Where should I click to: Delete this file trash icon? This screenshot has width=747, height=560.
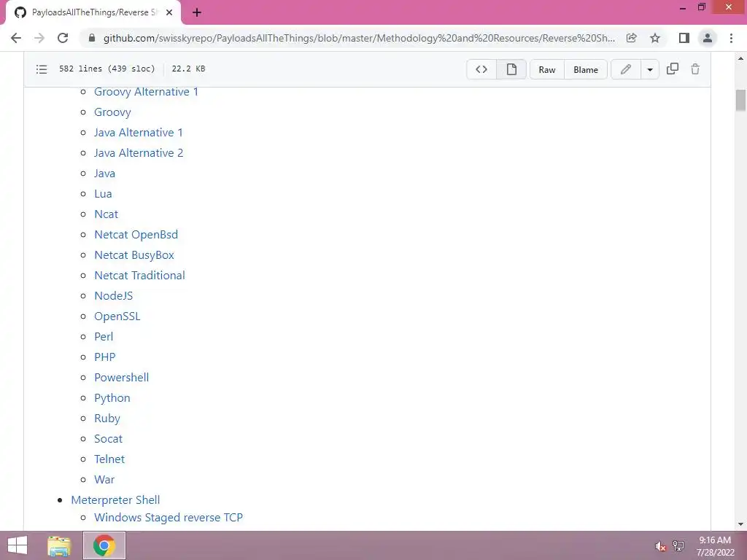695,69
